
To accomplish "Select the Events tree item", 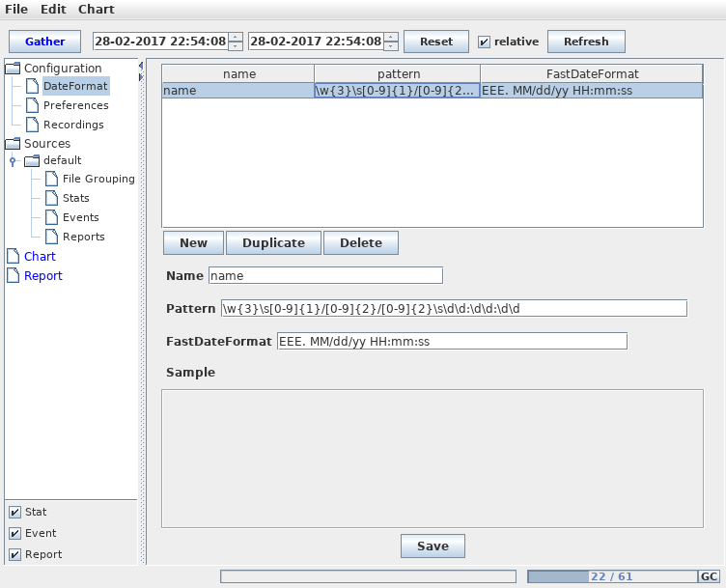I will (81, 217).
